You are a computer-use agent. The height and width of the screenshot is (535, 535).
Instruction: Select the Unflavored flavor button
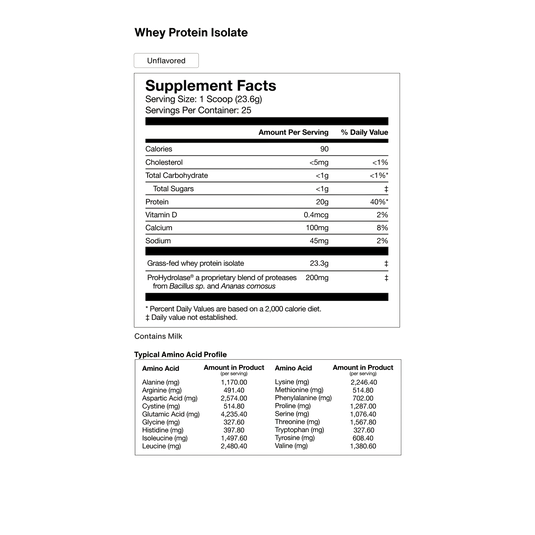(x=166, y=60)
